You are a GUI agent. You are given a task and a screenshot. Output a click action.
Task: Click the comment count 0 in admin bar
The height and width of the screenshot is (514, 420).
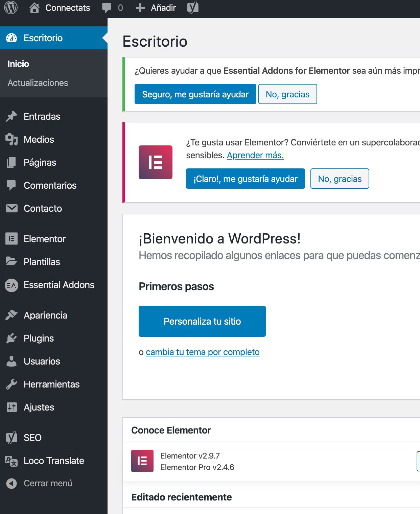(120, 8)
